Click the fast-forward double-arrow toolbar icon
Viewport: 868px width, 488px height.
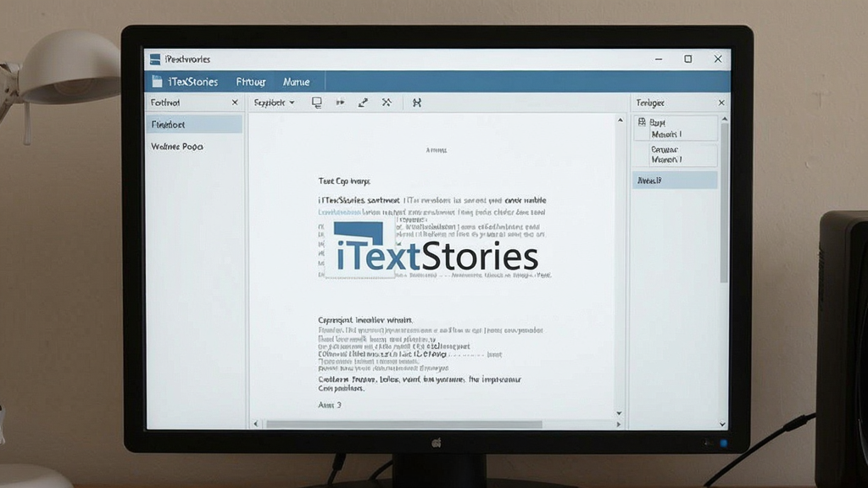click(340, 103)
